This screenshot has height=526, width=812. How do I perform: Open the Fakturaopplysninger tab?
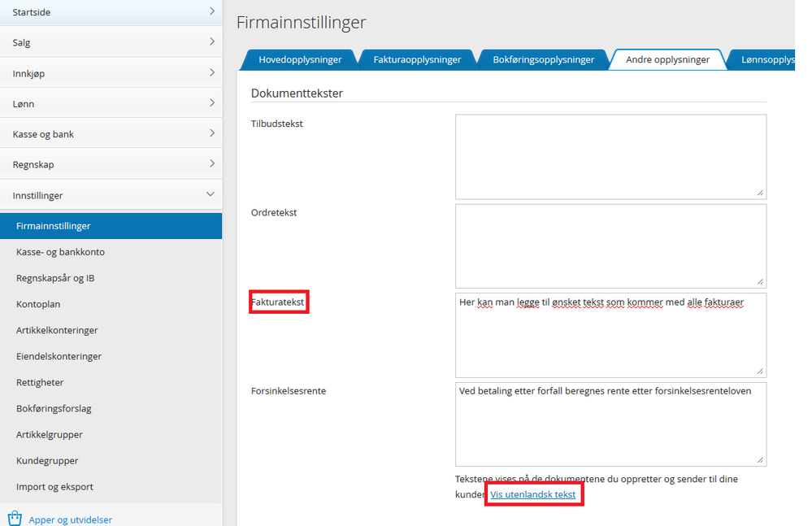tap(417, 59)
